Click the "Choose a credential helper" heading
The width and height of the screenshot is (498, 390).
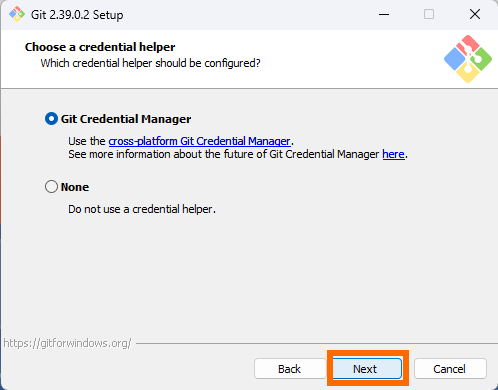coord(100,47)
